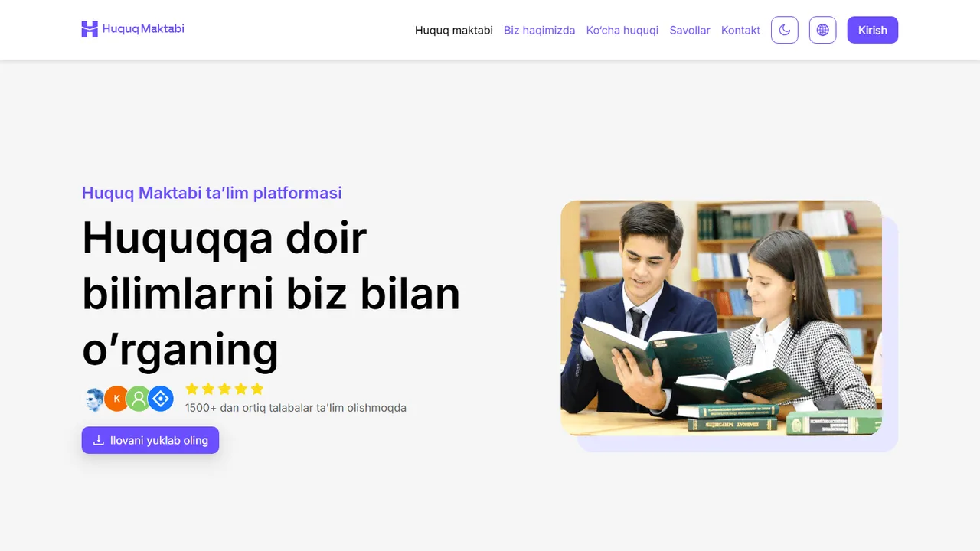980x551 pixels.
Task: Open the Kontakt nav link
Action: [741, 31]
